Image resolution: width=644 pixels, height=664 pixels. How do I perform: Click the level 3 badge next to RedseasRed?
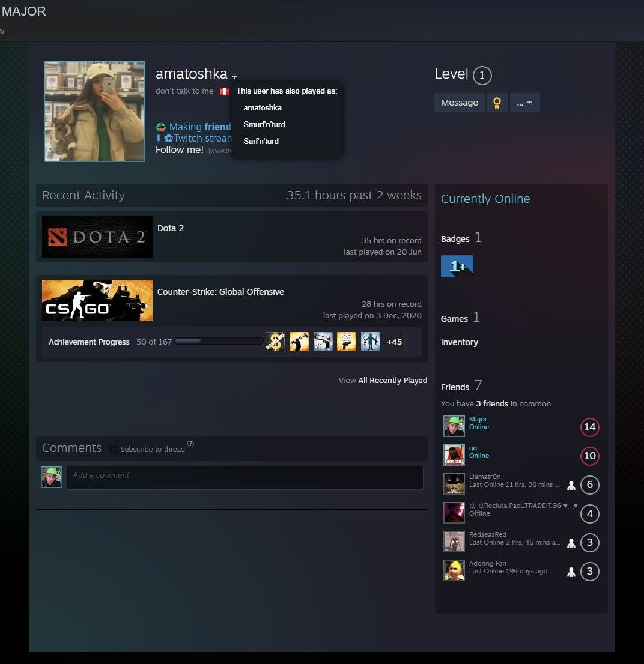590,543
